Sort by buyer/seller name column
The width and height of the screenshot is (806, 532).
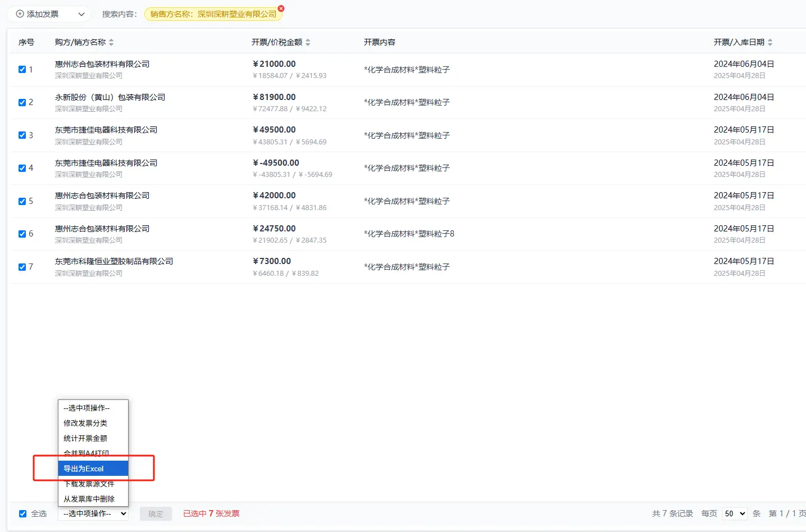point(111,43)
